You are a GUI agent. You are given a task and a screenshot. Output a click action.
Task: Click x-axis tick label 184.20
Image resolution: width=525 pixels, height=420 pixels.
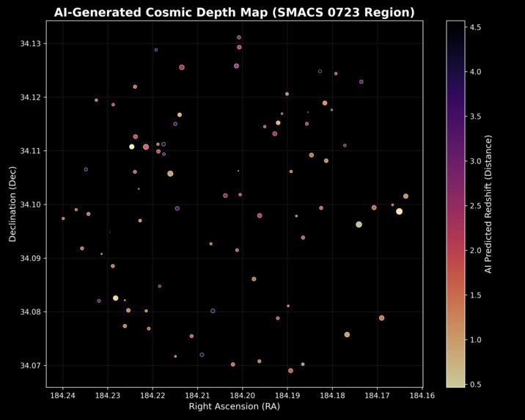tap(243, 396)
